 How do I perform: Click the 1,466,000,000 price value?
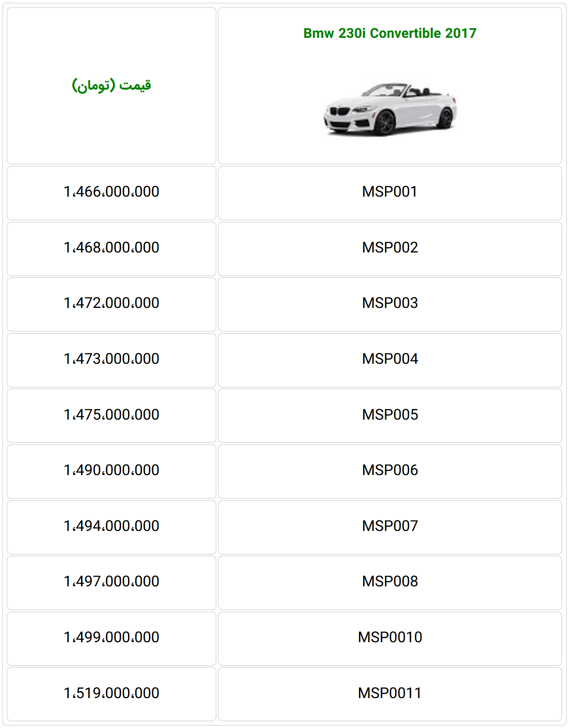pyautogui.click(x=111, y=192)
